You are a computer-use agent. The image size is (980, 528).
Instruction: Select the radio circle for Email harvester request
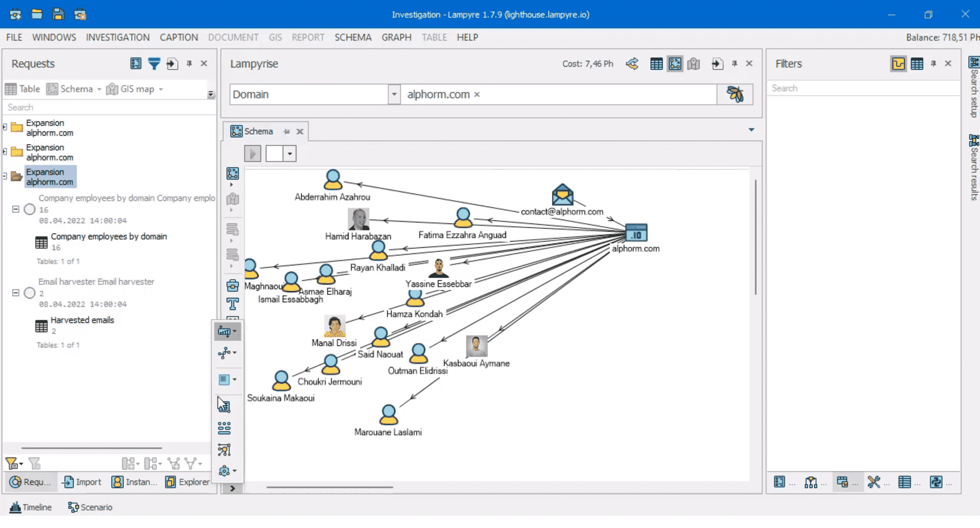tap(30, 293)
